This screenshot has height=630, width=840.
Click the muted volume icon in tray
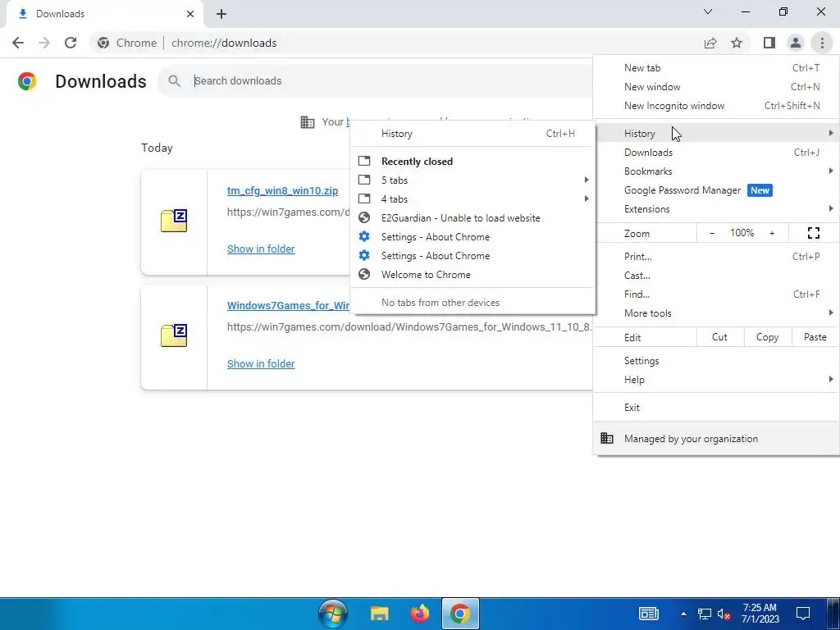pyautogui.click(x=724, y=614)
